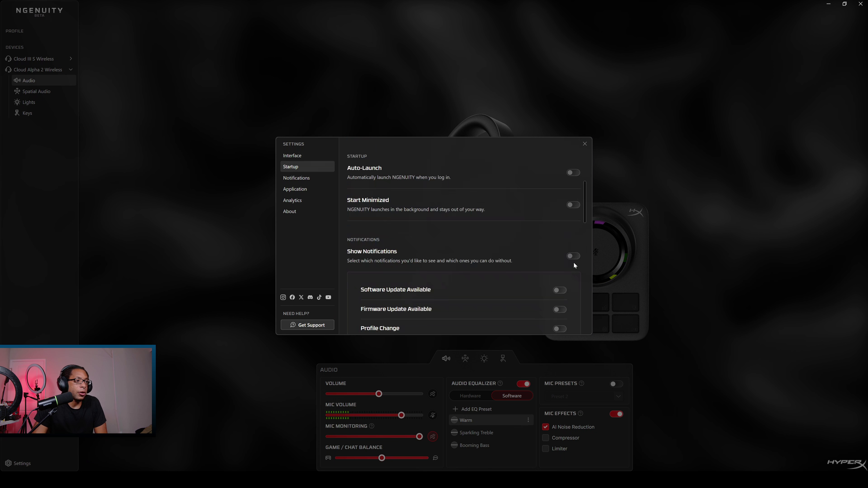This screenshot has width=868, height=488.
Task: Click the YouTube icon in settings
Action: pos(328,297)
